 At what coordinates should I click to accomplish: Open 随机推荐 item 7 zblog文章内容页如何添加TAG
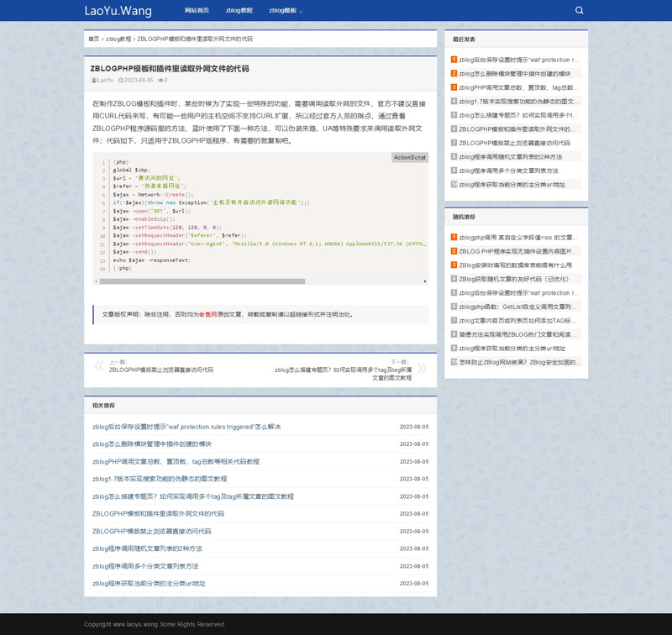coord(518,321)
